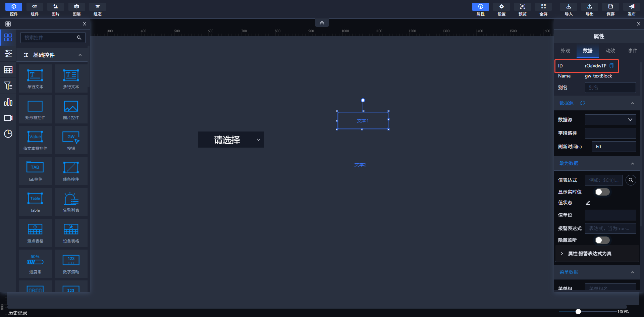
Task: Choose the 进度条 progress bar control
Action: coord(35,264)
